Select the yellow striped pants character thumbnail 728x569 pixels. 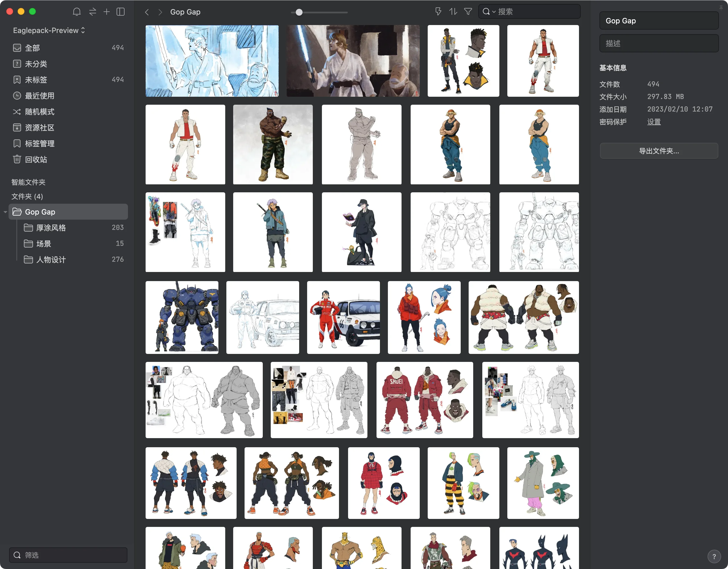(x=463, y=483)
